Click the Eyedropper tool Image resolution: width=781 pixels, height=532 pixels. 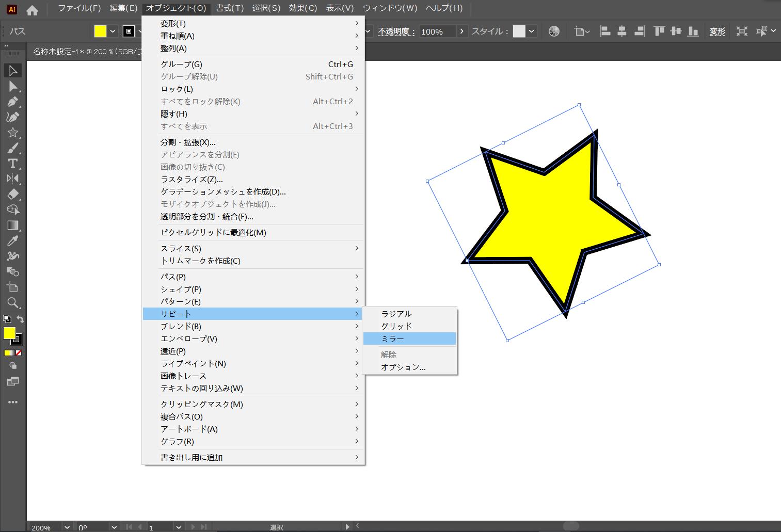pos(13,240)
